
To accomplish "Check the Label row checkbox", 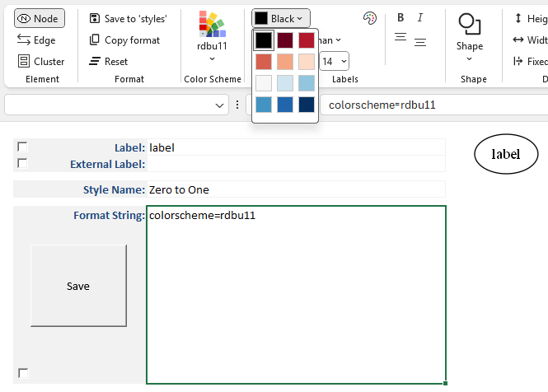I will coord(22,147).
